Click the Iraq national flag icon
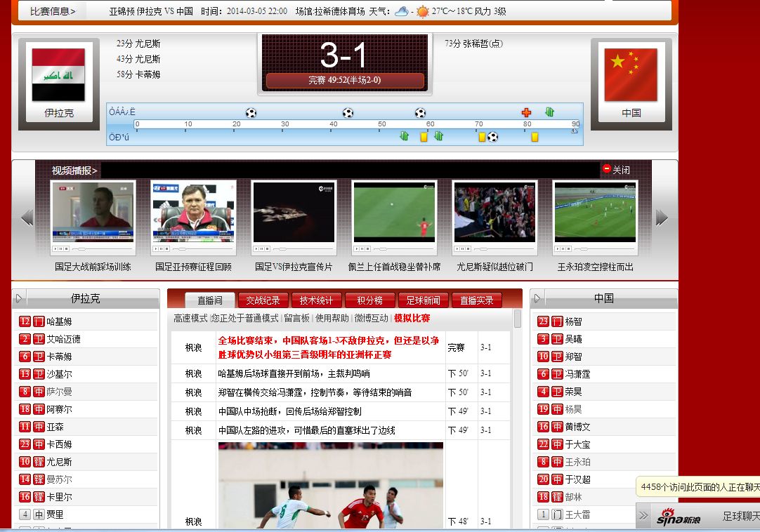760x532 pixels. [x=58, y=75]
